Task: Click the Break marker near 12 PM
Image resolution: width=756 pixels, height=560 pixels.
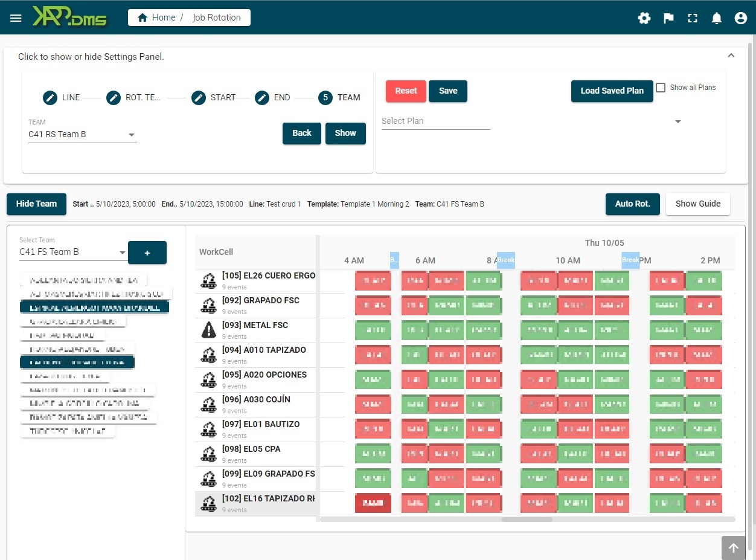Action: coord(630,260)
